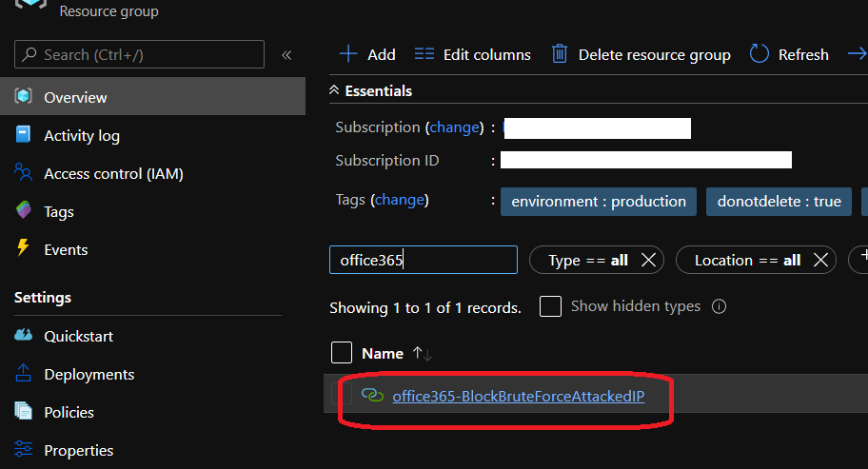Click the Subscription change link
This screenshot has height=469, width=868.
click(x=455, y=127)
